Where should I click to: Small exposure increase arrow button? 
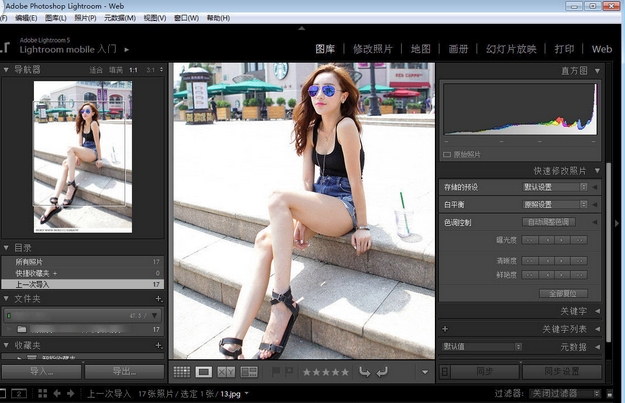[x=562, y=240]
